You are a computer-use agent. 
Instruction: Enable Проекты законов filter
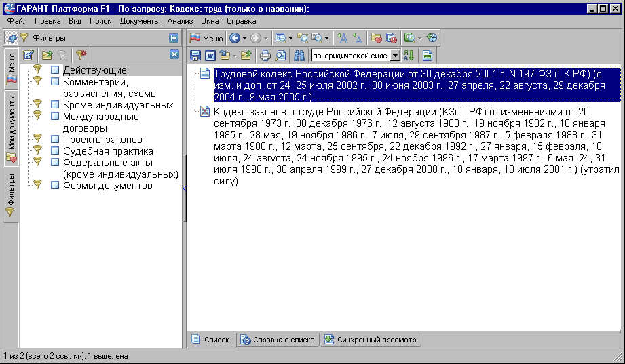point(55,140)
